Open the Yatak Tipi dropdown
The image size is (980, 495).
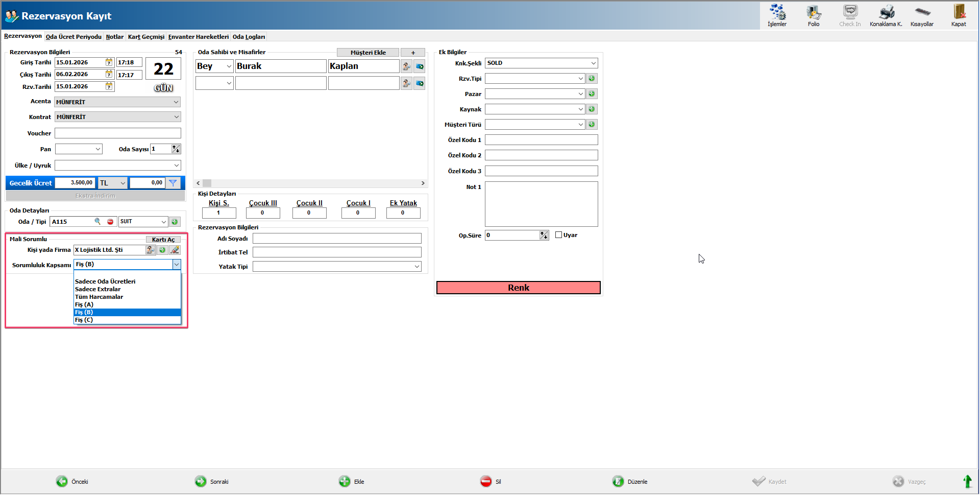pos(416,267)
